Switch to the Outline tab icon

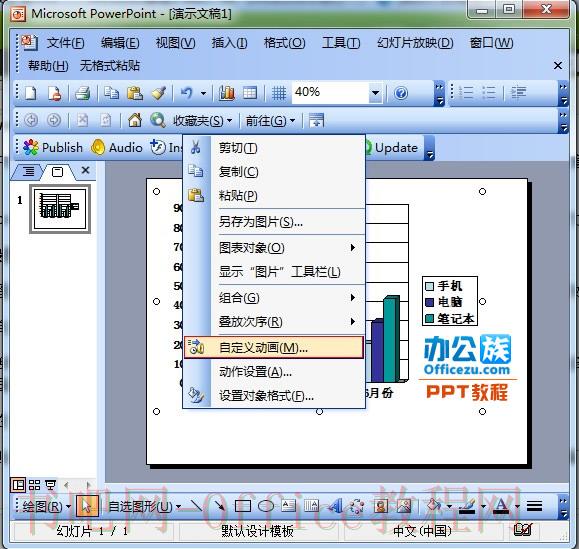(28, 171)
